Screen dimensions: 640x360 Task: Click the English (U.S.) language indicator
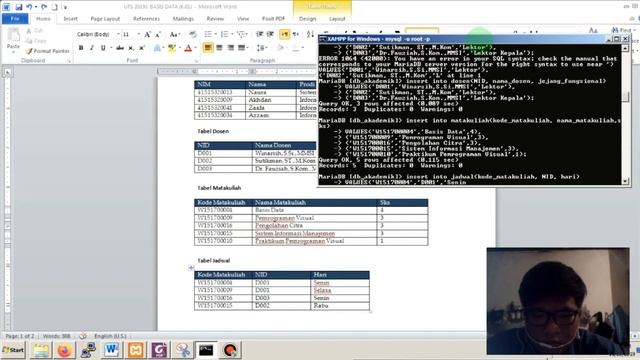tap(110, 336)
